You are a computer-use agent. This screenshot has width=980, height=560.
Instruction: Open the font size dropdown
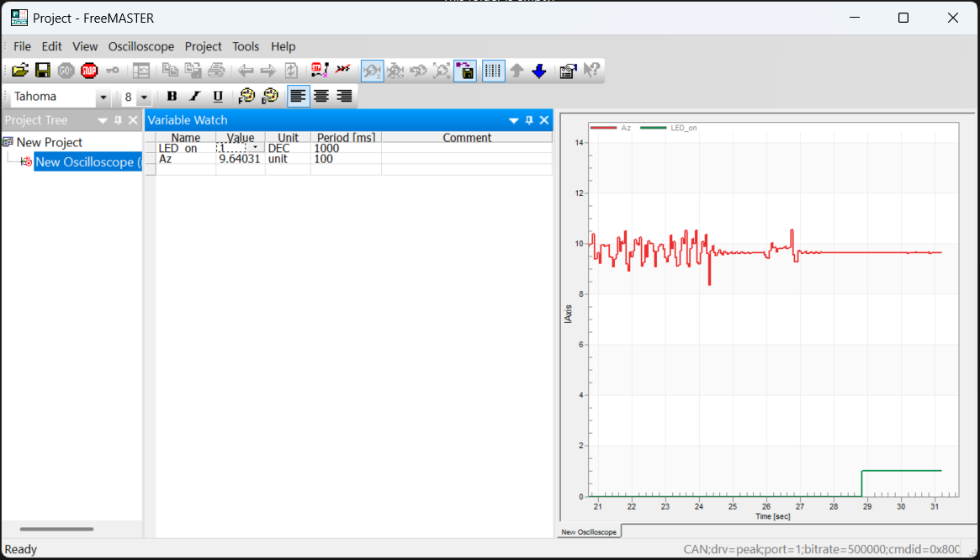[x=143, y=98]
